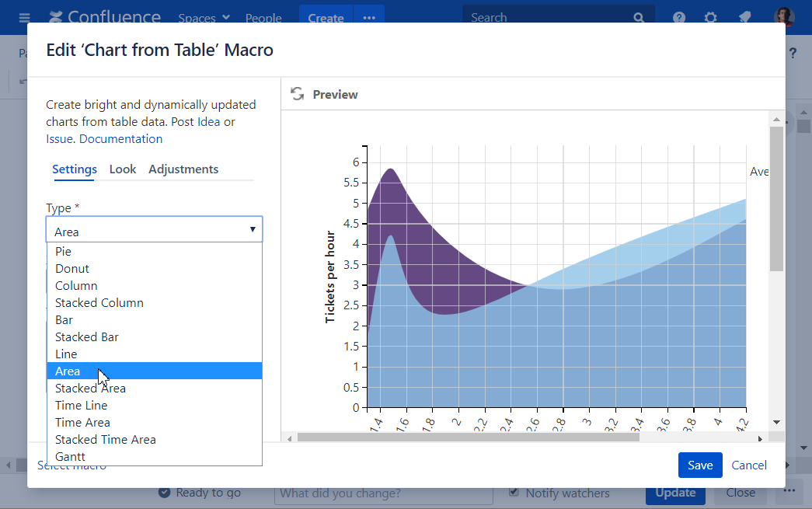The height and width of the screenshot is (509, 812).
Task: Click the help question mark icon
Action: click(679, 17)
